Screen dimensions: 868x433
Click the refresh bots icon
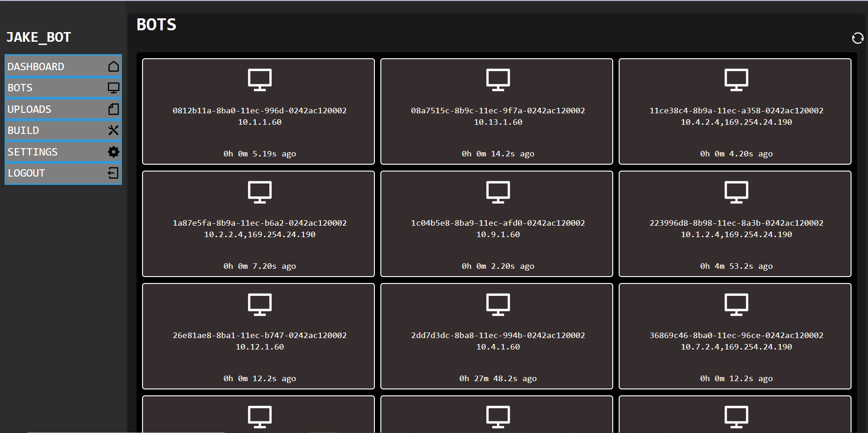tap(857, 38)
